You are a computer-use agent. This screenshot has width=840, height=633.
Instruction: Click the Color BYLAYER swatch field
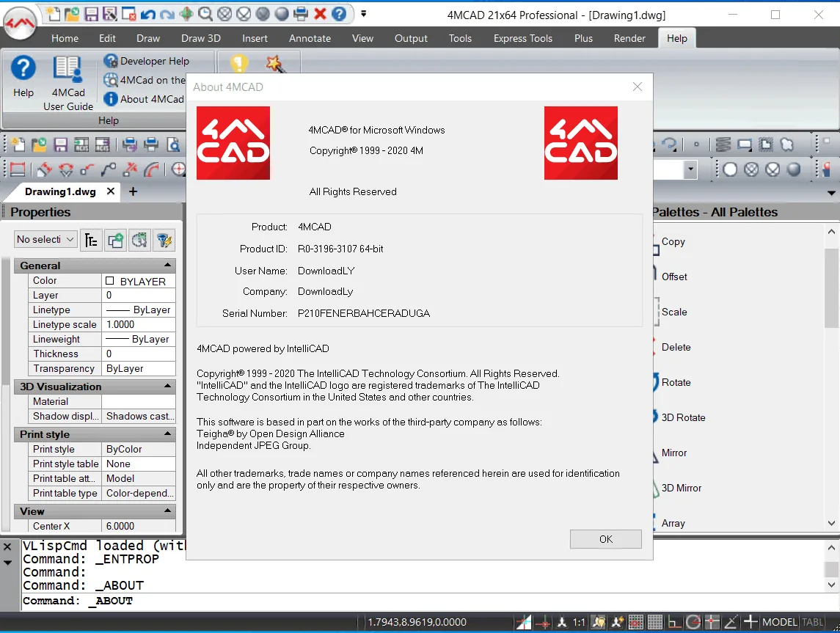(138, 281)
